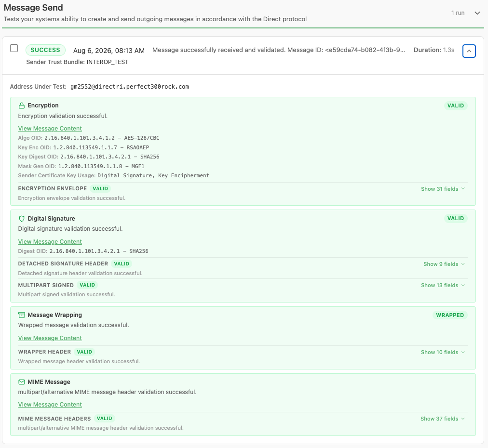Expand Show 31 fields for Encryption Envelope
The height and width of the screenshot is (448, 488).
tap(443, 189)
